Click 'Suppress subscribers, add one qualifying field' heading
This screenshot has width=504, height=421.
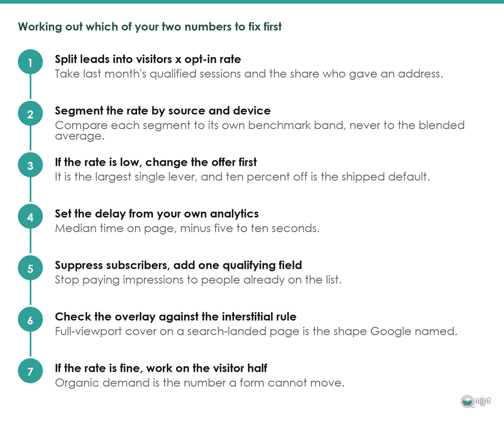(x=179, y=265)
